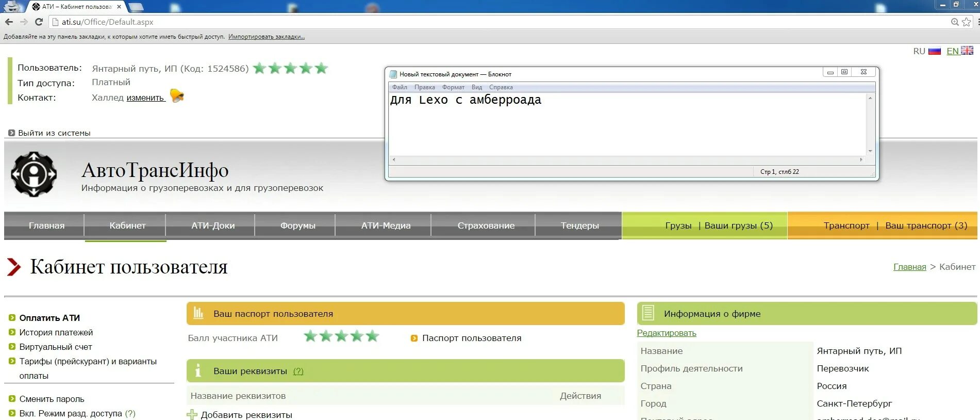Open the АТИ-Доки section
980x420 pixels.
[x=213, y=225]
